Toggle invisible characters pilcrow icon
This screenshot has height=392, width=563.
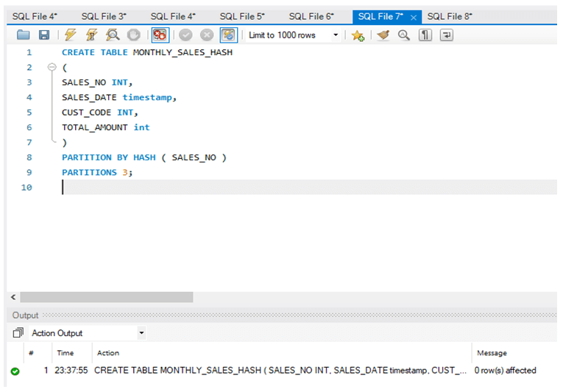[x=425, y=35]
